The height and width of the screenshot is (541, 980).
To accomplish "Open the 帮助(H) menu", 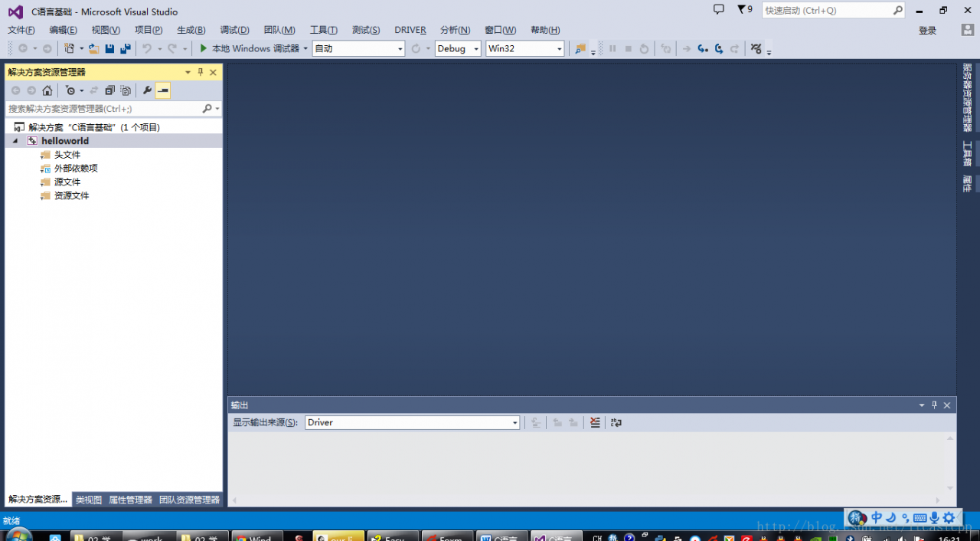I will click(545, 30).
